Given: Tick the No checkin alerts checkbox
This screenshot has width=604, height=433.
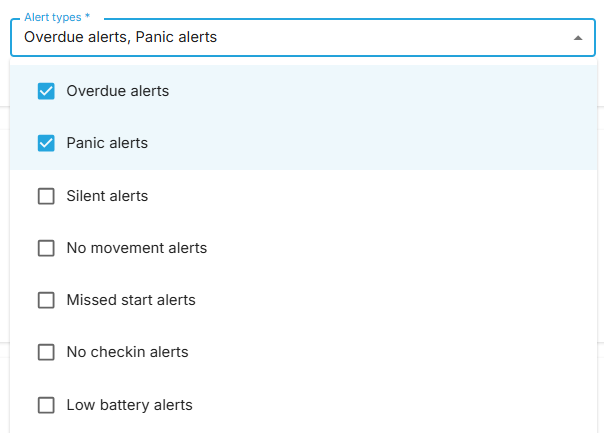Looking at the screenshot, I should 46,352.
